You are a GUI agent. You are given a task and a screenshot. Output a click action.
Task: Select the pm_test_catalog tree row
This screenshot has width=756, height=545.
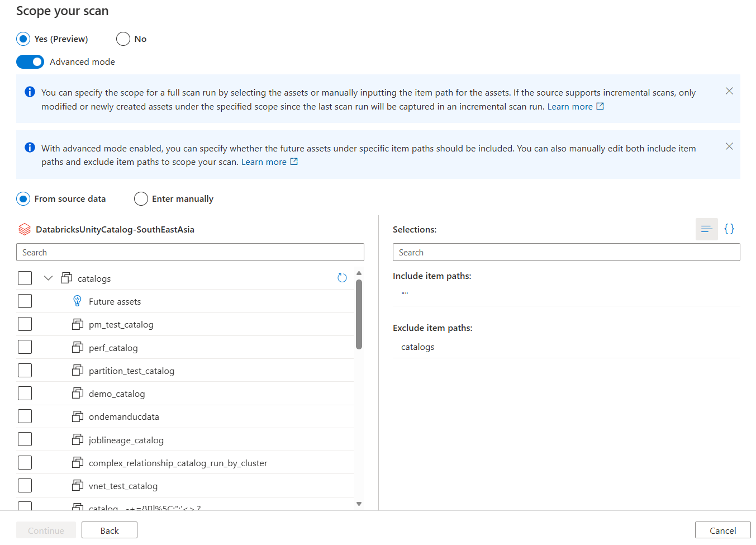(x=185, y=324)
